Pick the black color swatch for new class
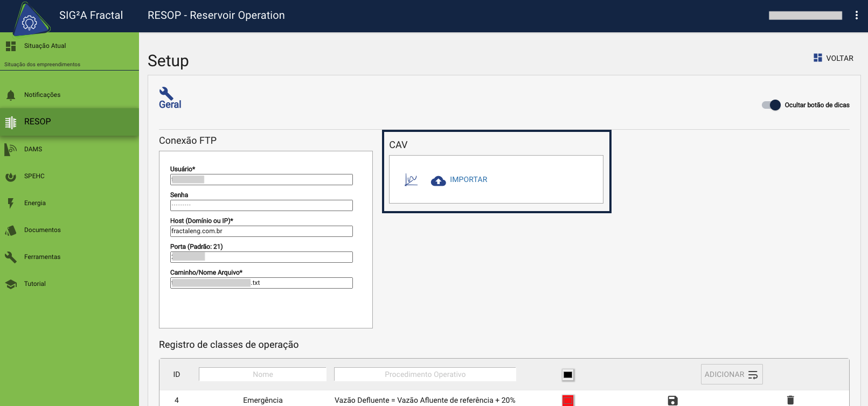Viewport: 868px width, 406px height. tap(568, 375)
